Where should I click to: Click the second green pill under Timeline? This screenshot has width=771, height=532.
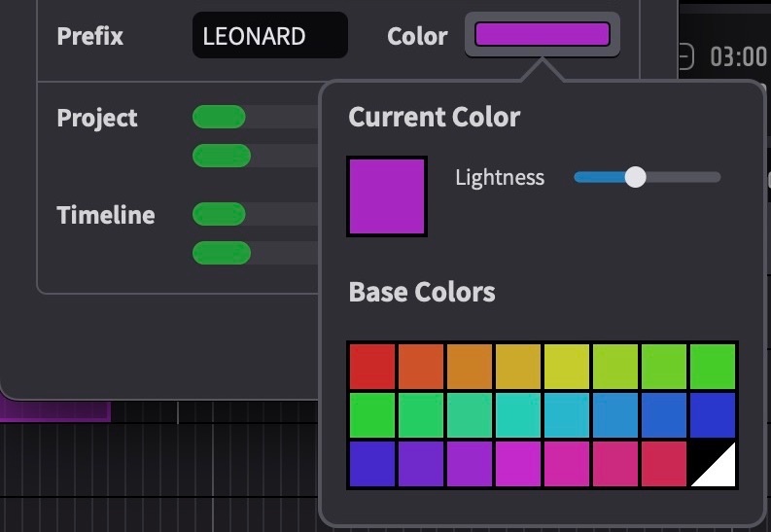click(x=222, y=253)
